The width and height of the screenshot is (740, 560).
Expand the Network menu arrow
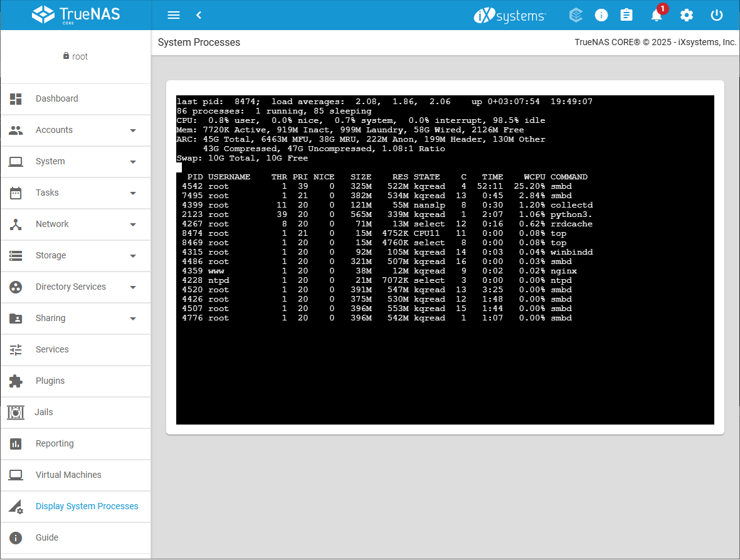click(133, 225)
